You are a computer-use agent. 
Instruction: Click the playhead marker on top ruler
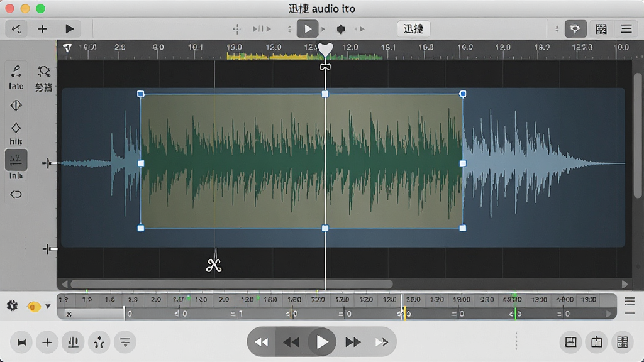pyautogui.click(x=325, y=49)
